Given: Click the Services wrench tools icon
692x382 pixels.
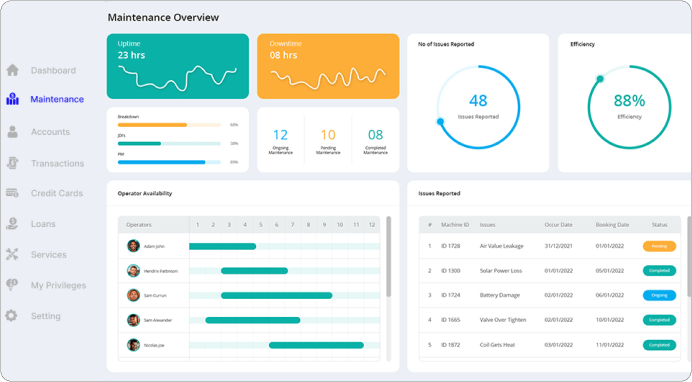Looking at the screenshot, I should (x=12, y=255).
